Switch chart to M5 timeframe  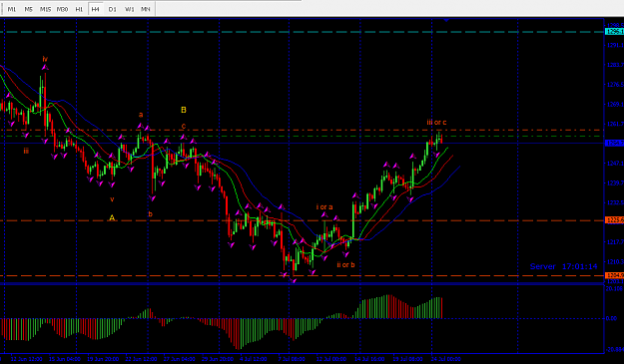(x=28, y=9)
